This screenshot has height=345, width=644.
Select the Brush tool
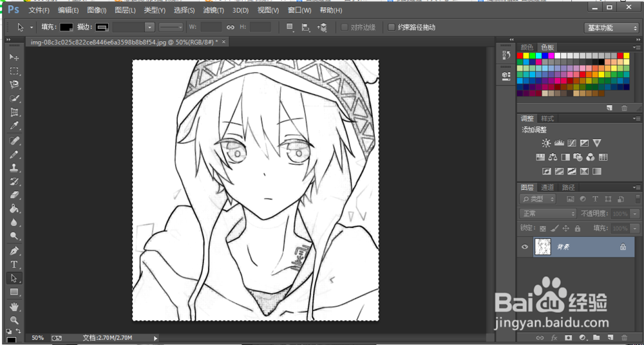click(x=14, y=154)
